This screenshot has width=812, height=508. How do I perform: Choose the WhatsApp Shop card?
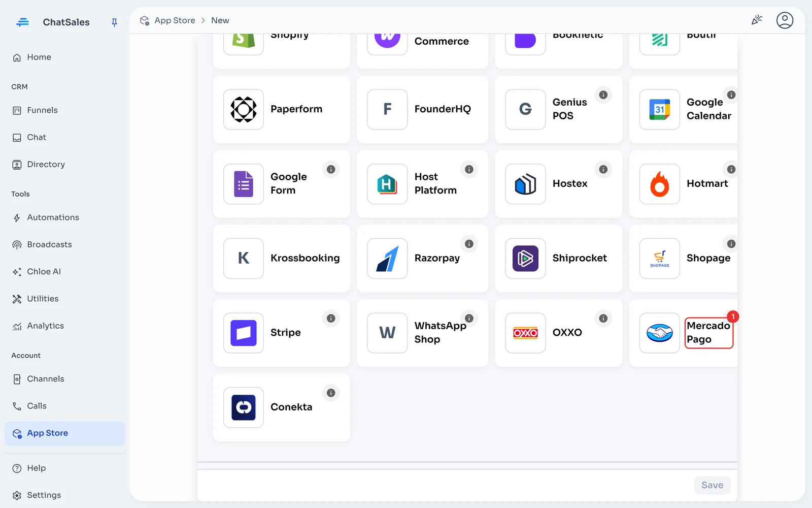(x=422, y=333)
